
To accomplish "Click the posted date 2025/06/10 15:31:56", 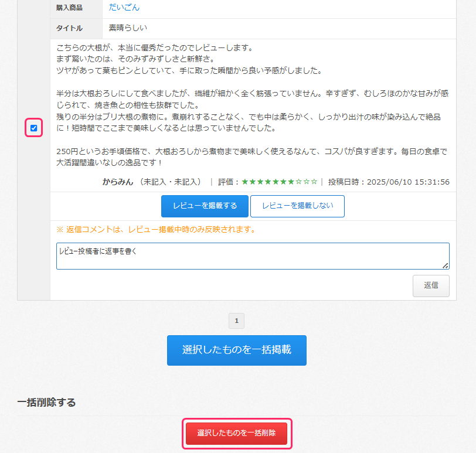I will point(408,182).
